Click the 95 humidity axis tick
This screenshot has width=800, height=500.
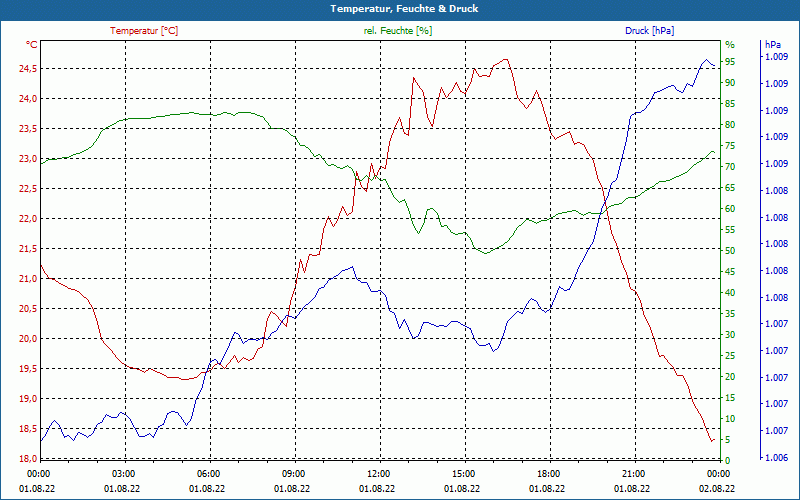(x=730, y=62)
